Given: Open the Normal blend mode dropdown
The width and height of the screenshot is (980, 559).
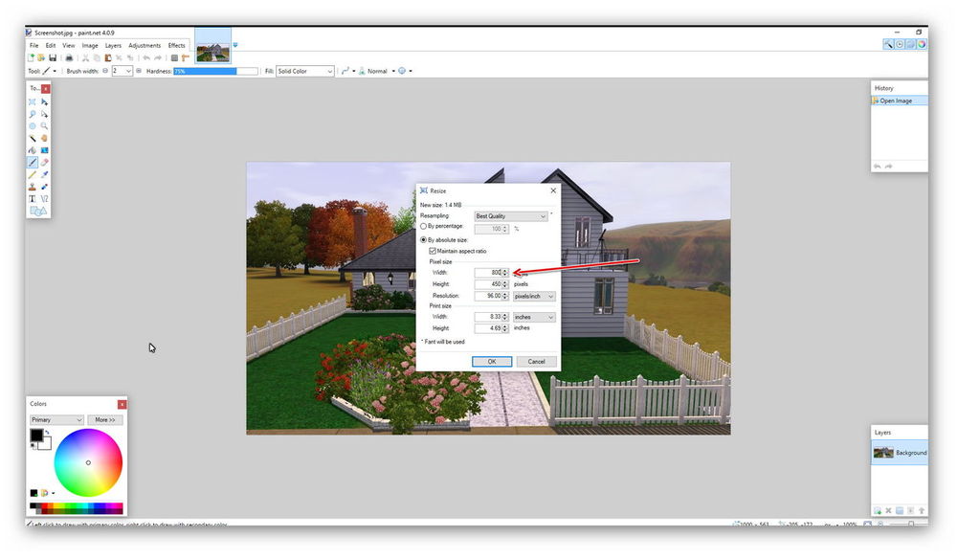Looking at the screenshot, I should [379, 71].
